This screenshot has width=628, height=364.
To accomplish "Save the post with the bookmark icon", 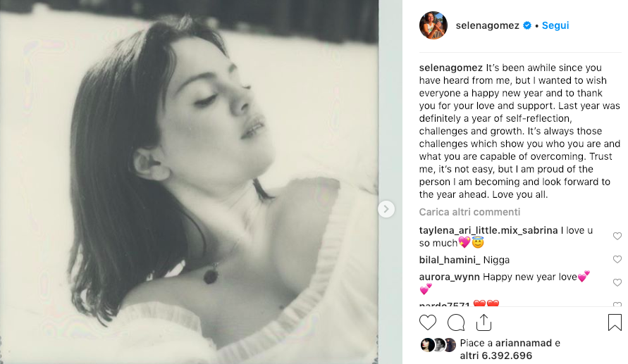I will [615, 322].
